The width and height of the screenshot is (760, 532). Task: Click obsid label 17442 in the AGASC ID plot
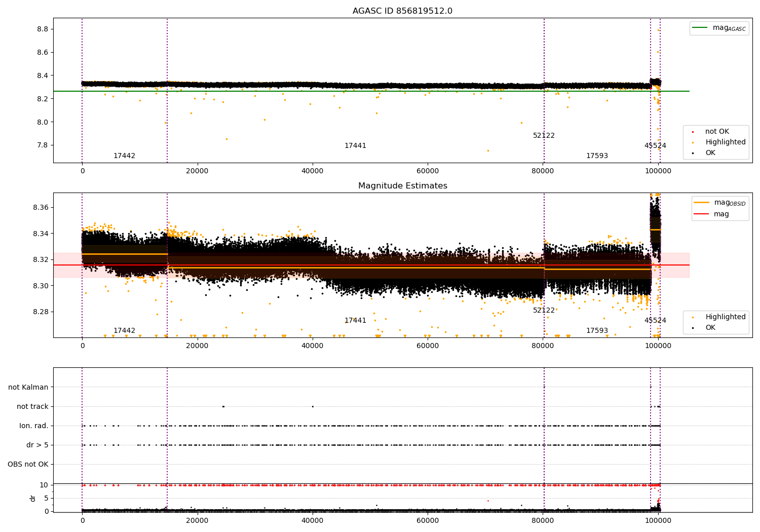point(124,156)
